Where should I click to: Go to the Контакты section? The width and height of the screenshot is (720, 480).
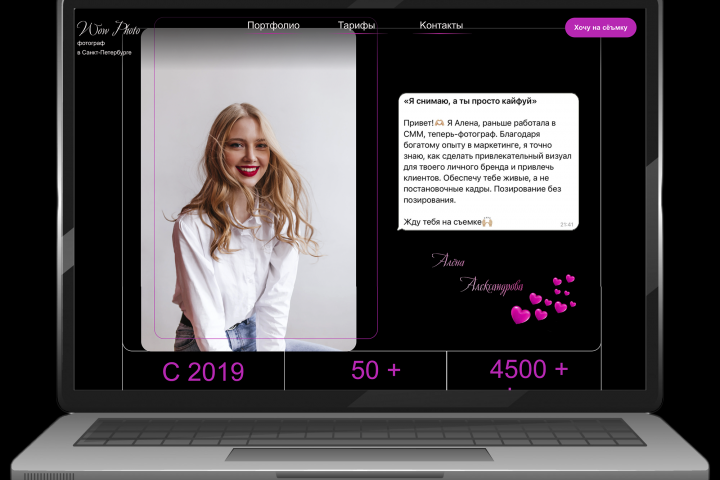coord(441,26)
